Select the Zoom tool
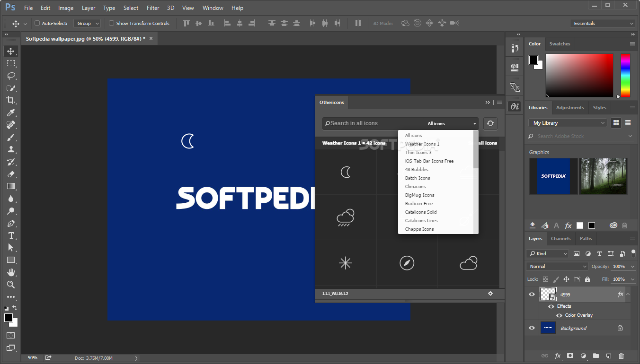 [x=11, y=285]
